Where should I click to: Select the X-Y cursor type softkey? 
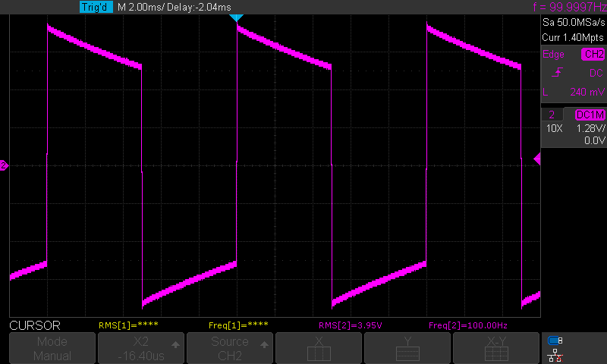[496, 348]
